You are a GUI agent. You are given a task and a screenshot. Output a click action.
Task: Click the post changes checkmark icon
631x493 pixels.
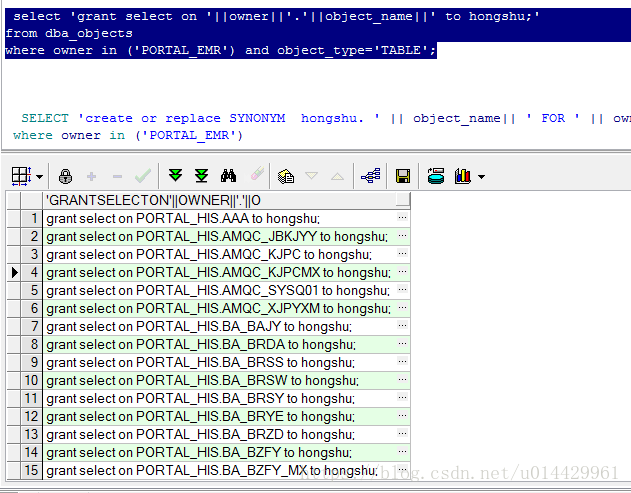click(143, 176)
